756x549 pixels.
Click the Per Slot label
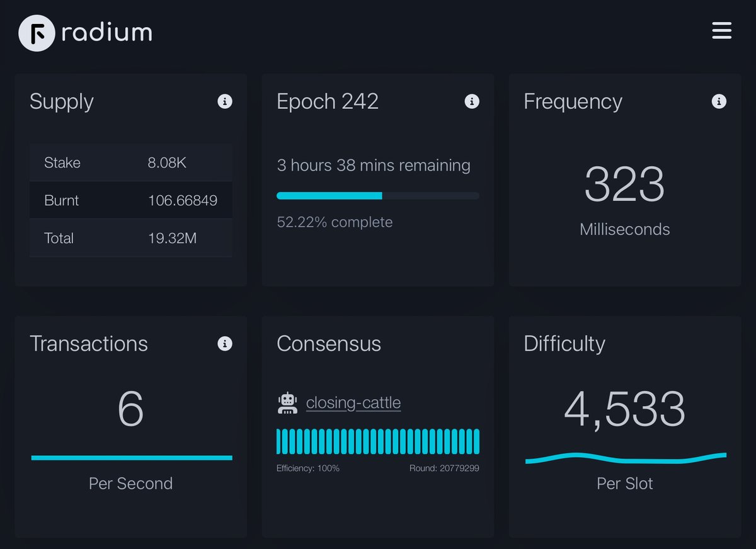click(x=625, y=484)
